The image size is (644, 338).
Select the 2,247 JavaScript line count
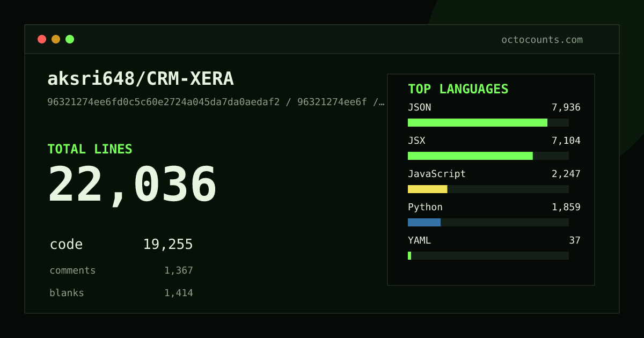[x=566, y=174]
